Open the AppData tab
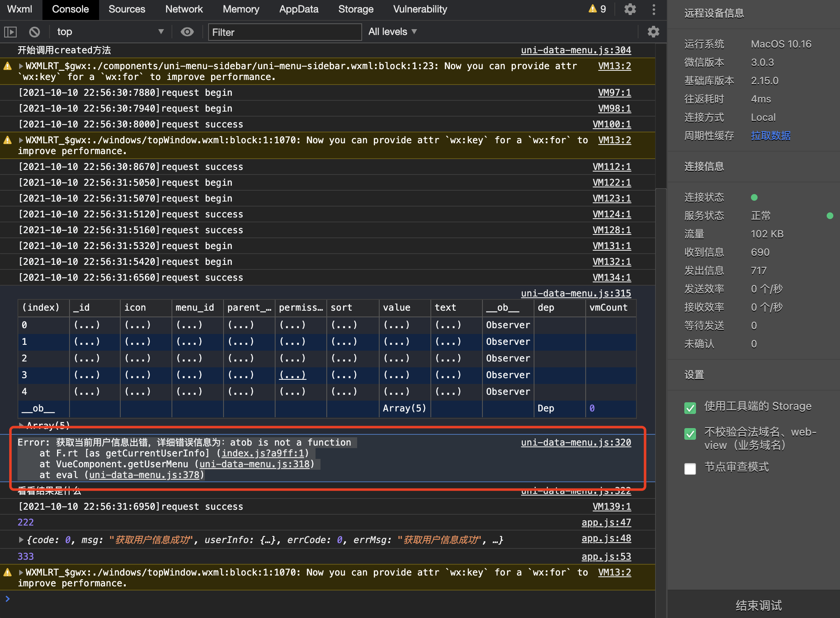This screenshot has width=840, height=618. tap(298, 9)
